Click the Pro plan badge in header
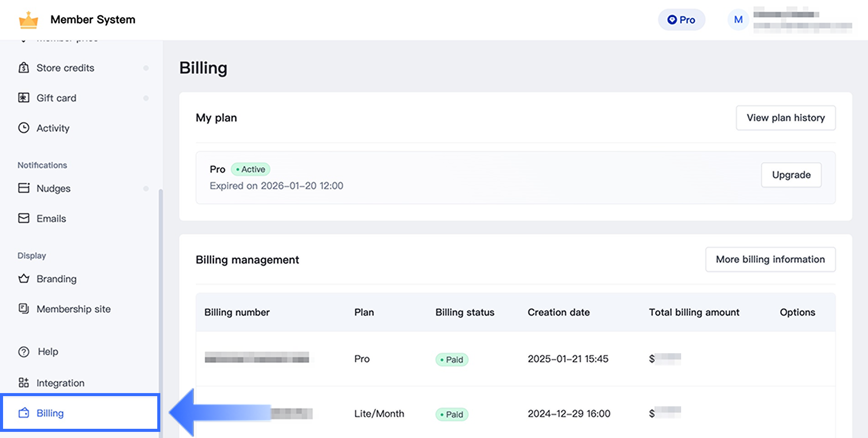Image resolution: width=868 pixels, height=438 pixels. [681, 20]
